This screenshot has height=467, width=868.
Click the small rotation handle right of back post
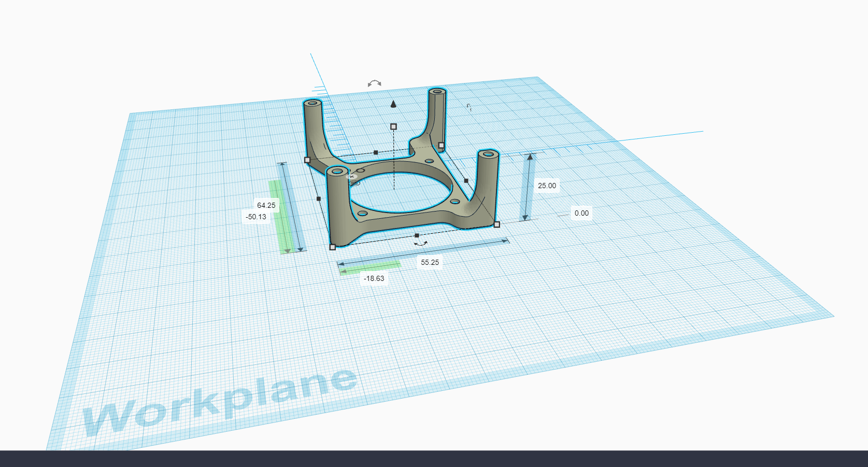[x=468, y=107]
